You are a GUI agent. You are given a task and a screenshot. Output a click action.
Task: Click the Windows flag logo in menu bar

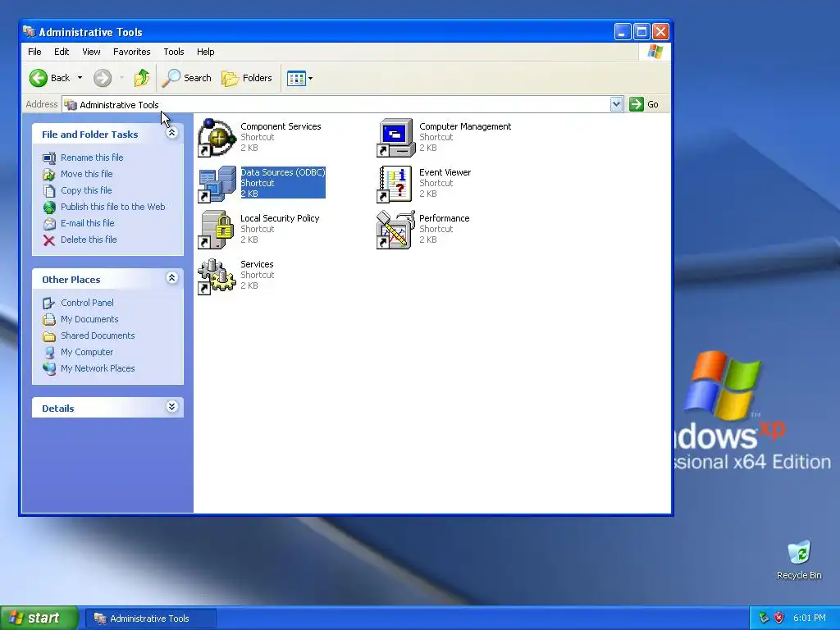pyautogui.click(x=655, y=52)
